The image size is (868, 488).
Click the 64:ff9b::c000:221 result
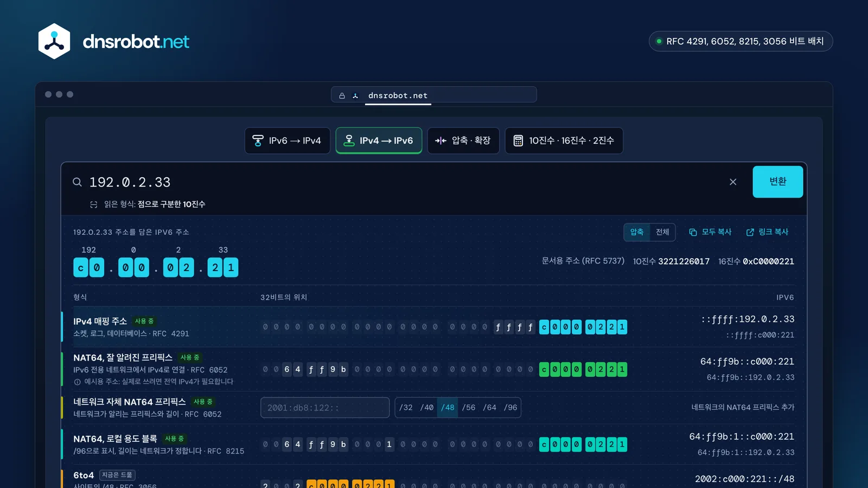tap(747, 362)
